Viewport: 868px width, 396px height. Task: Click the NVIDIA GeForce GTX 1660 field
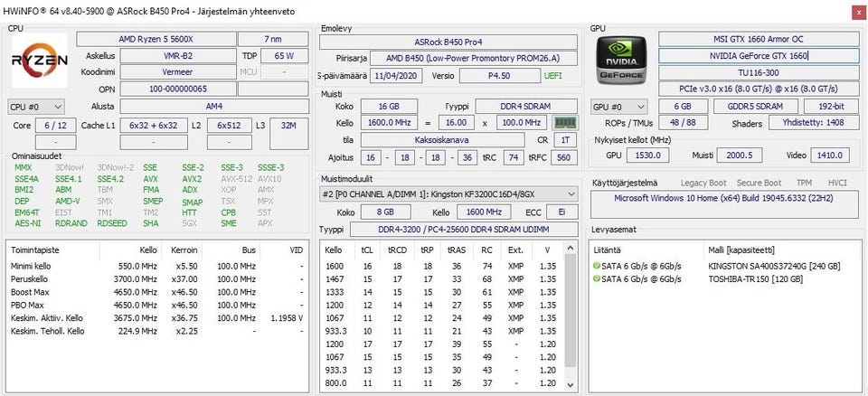pyautogui.click(x=759, y=55)
